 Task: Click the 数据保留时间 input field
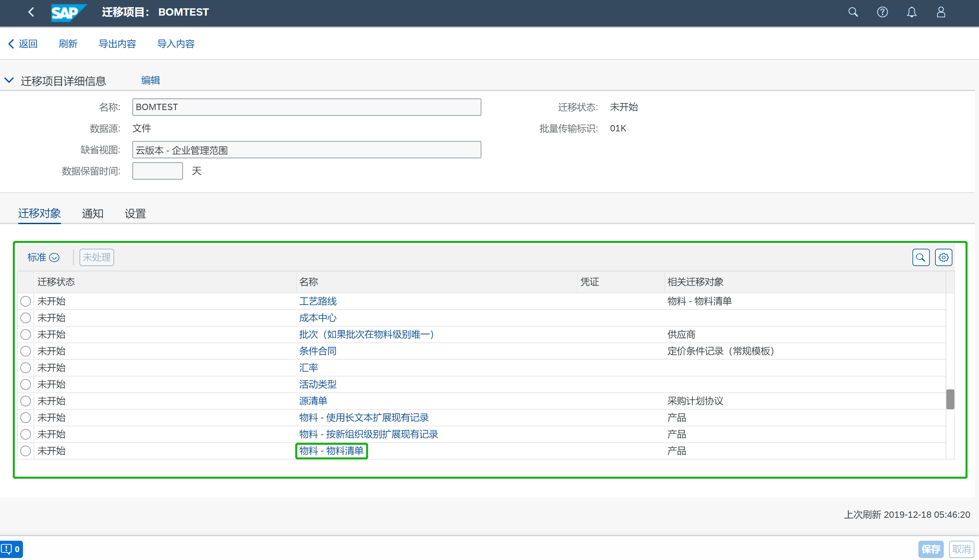click(x=157, y=171)
